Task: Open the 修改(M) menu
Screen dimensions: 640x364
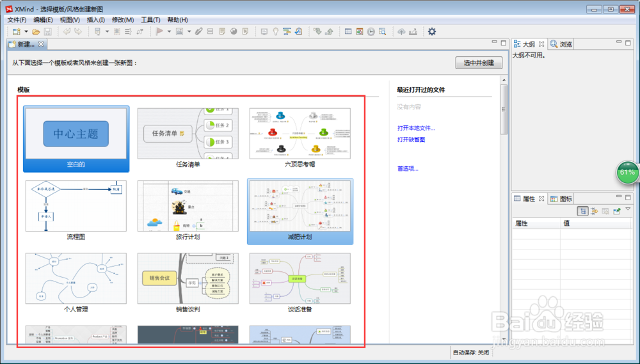Action: pos(123,20)
